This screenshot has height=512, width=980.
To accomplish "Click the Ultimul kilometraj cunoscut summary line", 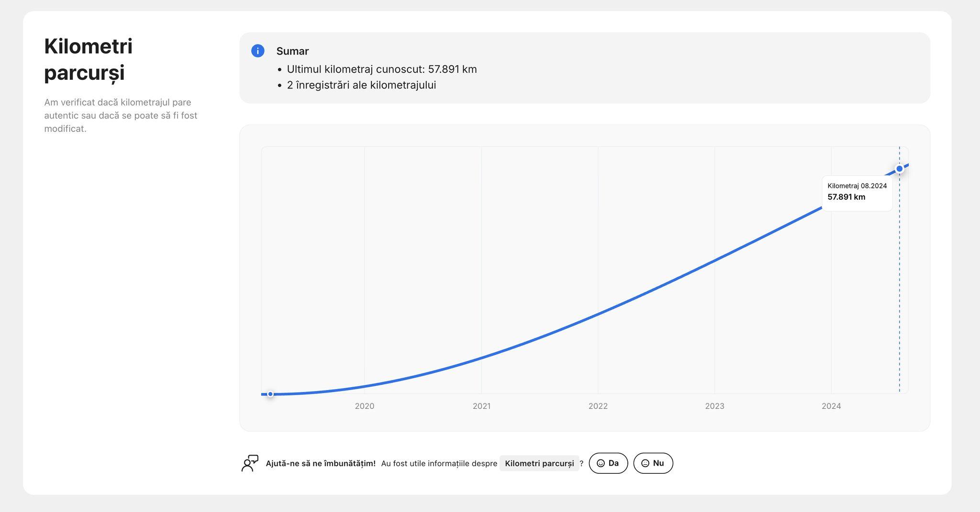I will tap(381, 69).
